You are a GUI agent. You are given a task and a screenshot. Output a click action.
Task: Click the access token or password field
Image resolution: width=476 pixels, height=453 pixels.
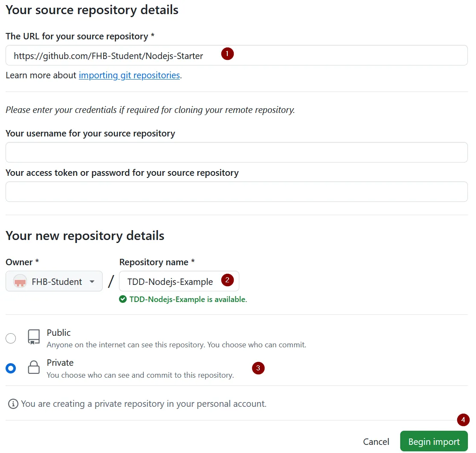point(237,191)
